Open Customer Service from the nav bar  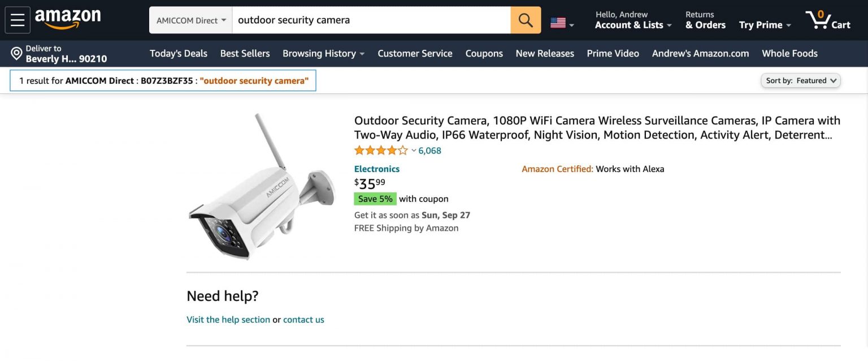[x=415, y=53]
